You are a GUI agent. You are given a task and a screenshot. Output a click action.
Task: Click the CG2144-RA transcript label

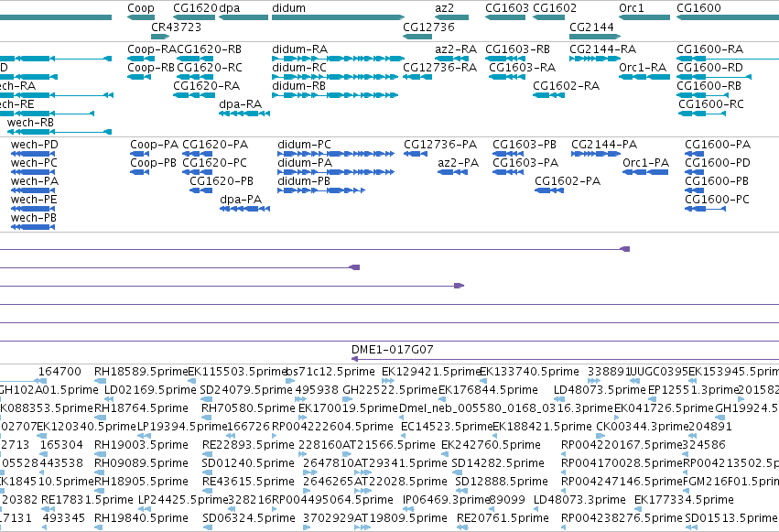pos(602,49)
